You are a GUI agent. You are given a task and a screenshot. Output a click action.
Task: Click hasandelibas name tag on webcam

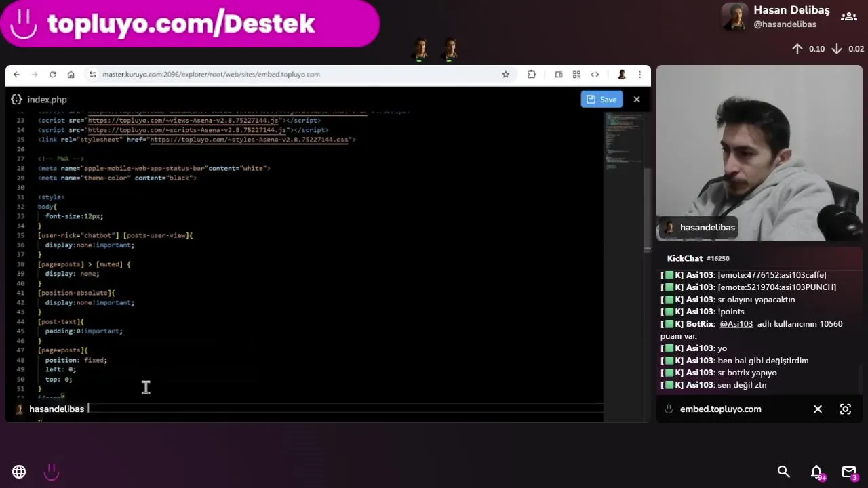[698, 228]
